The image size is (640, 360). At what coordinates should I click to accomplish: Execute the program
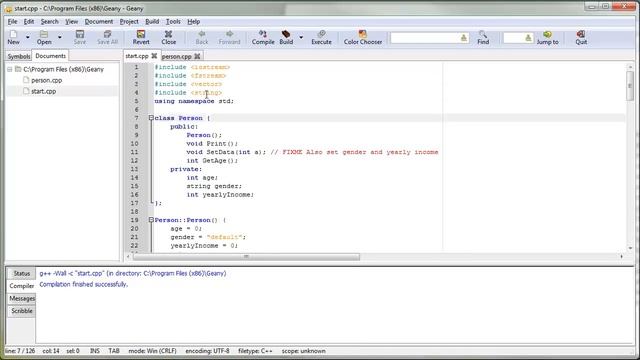pos(321,37)
